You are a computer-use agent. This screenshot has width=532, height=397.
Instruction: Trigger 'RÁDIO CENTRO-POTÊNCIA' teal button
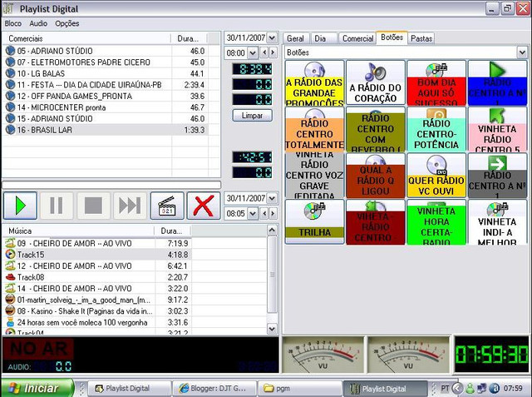pos(436,129)
